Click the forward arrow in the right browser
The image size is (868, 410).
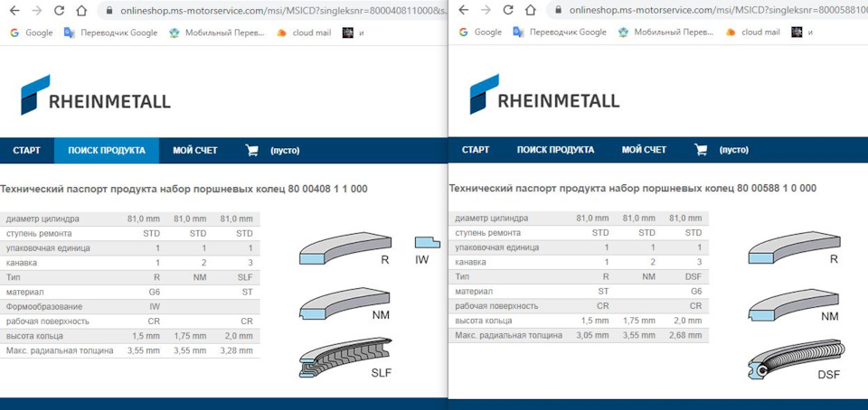click(486, 10)
